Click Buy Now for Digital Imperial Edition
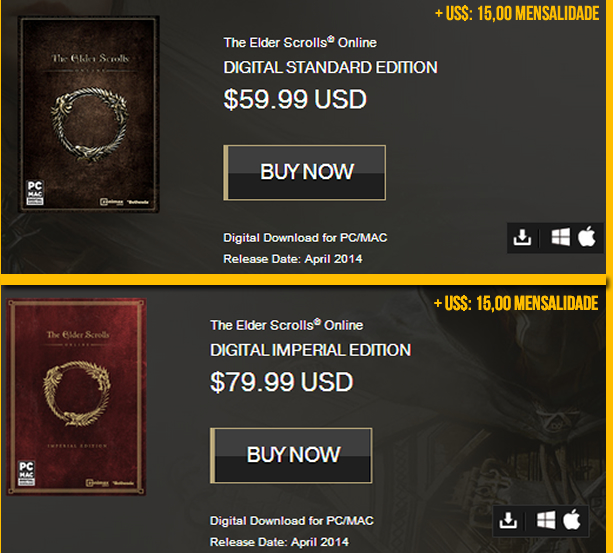 (x=291, y=455)
